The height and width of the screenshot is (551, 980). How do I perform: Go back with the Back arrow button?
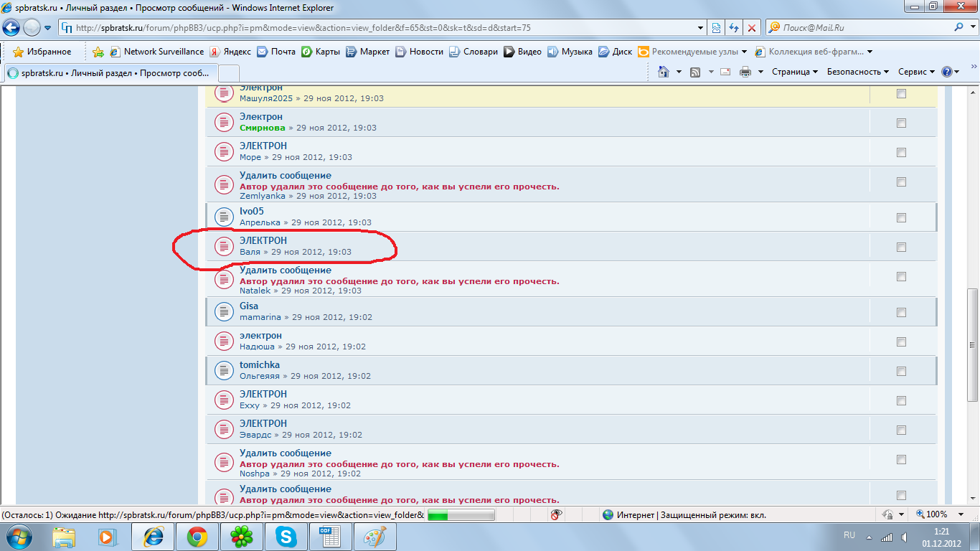(x=11, y=28)
